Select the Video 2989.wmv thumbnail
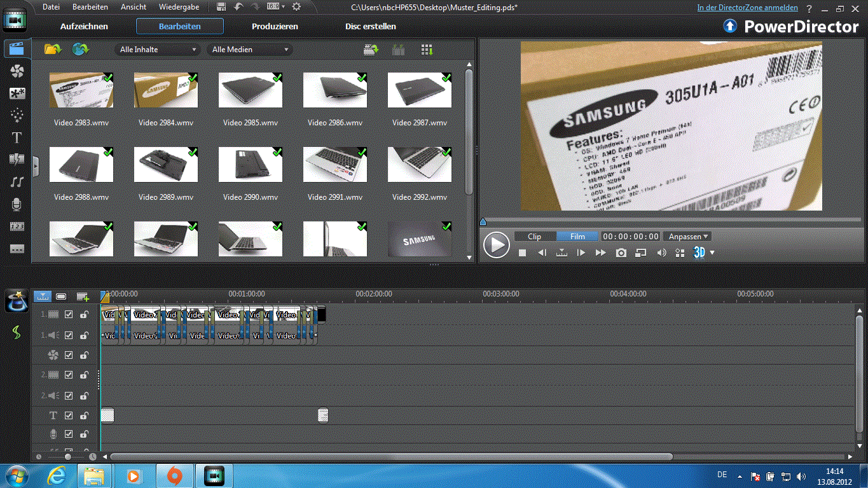The height and width of the screenshot is (488, 868). coord(166,164)
